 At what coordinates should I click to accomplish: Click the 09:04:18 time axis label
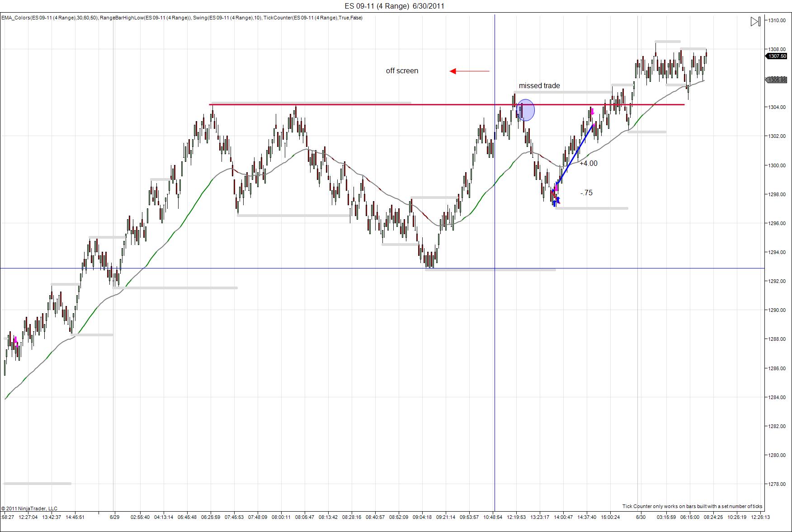[422, 517]
